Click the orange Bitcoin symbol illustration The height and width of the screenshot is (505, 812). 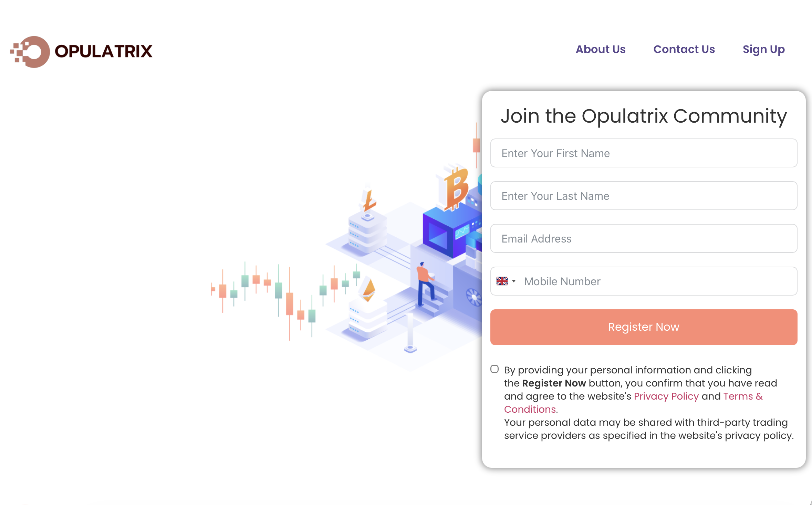(455, 189)
